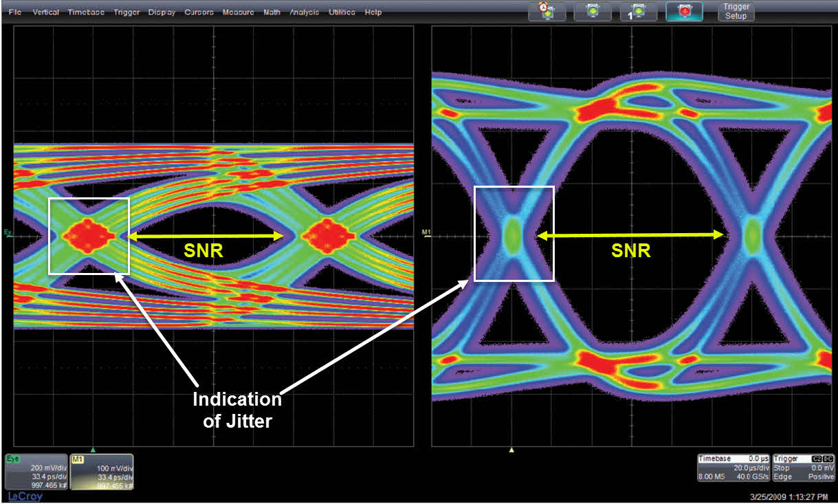Select the Normal trigger mode green light icon
This screenshot has width=838, height=504.
tap(592, 12)
